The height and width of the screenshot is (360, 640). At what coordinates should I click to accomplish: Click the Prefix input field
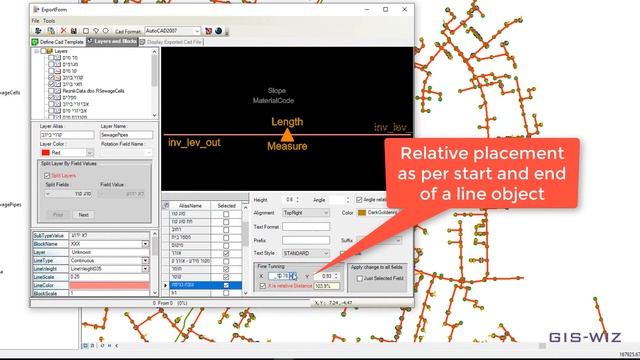click(x=306, y=240)
